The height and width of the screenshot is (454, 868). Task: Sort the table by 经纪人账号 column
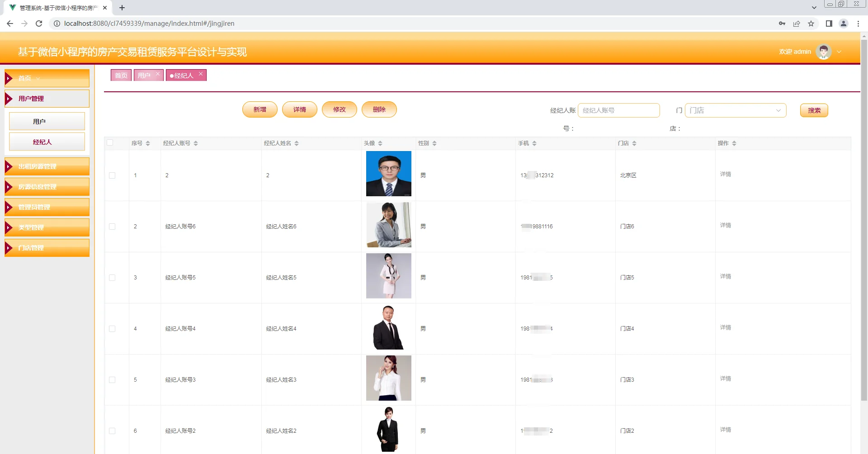(x=196, y=143)
